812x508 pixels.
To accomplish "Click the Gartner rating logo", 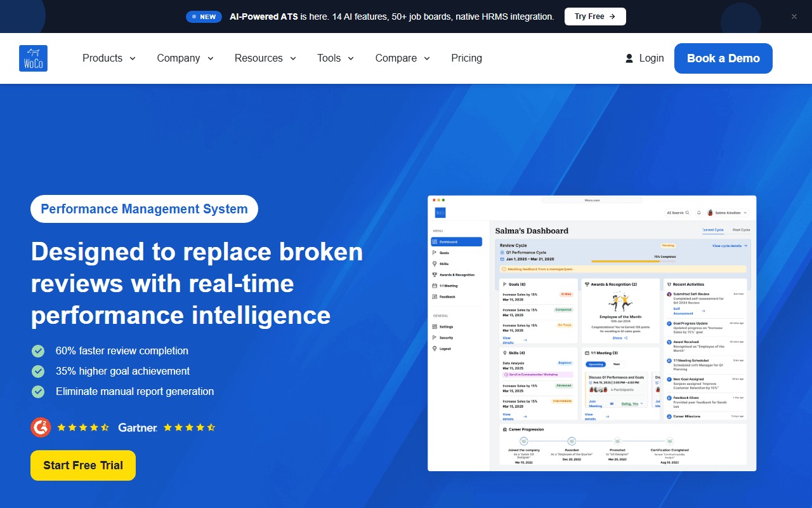I will click(x=138, y=427).
